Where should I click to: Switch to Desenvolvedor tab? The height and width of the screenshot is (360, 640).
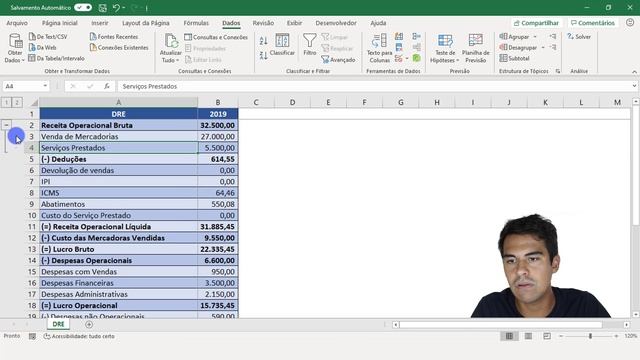[336, 23]
